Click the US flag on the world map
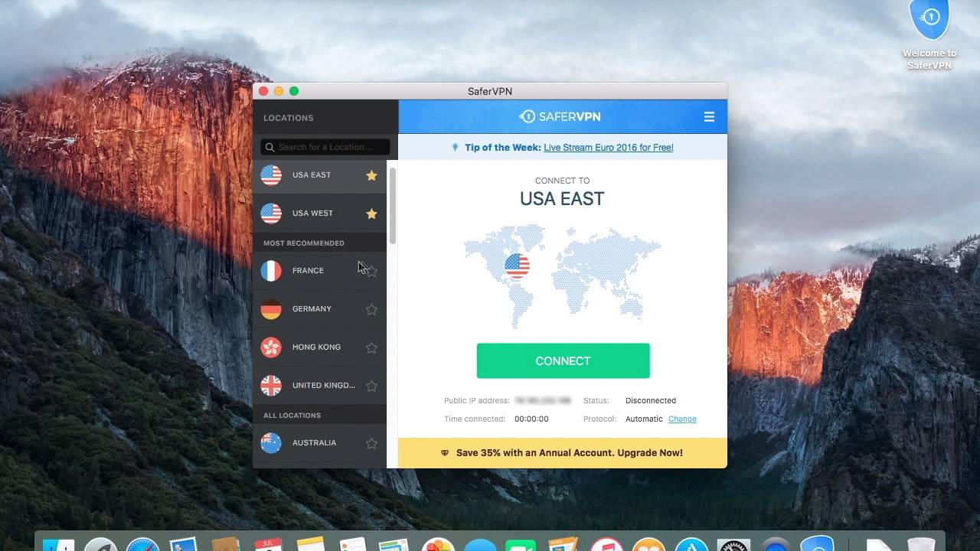This screenshot has height=551, width=980. pos(517,266)
